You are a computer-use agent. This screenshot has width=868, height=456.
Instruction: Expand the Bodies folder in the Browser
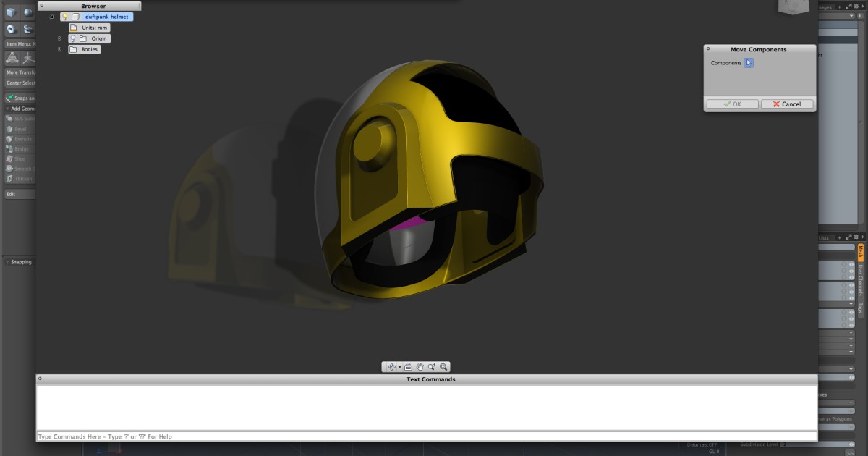click(59, 49)
